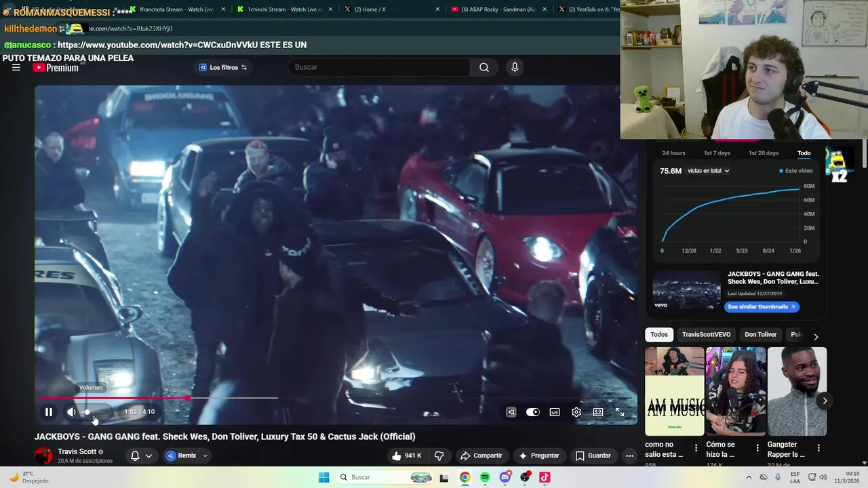The image size is (868, 488).
Task: Click See similar thumbnails button
Action: 761,306
